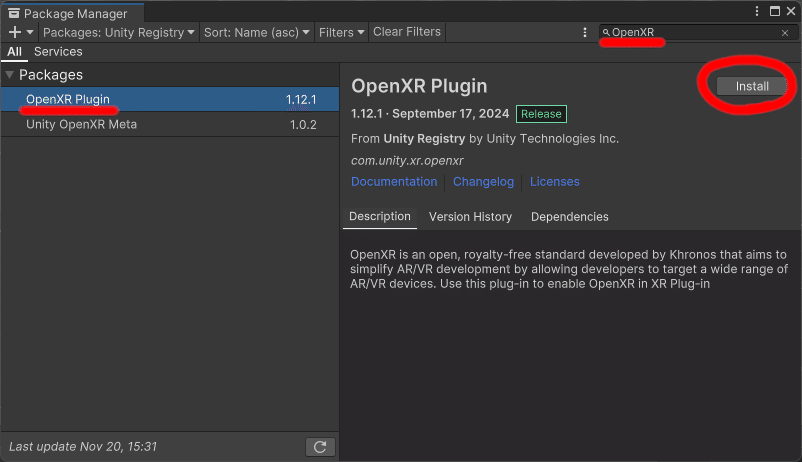
Task: Switch to the Dependencies tab
Action: tap(569, 217)
